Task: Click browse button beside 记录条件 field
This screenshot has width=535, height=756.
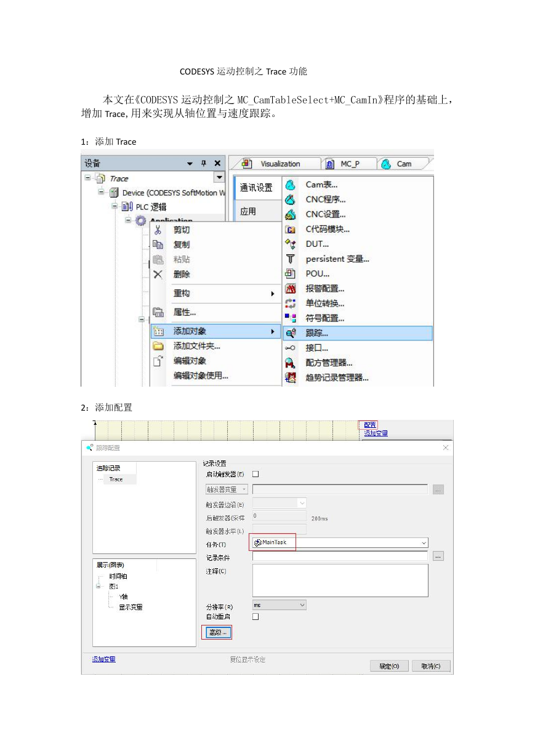Action: click(x=438, y=556)
